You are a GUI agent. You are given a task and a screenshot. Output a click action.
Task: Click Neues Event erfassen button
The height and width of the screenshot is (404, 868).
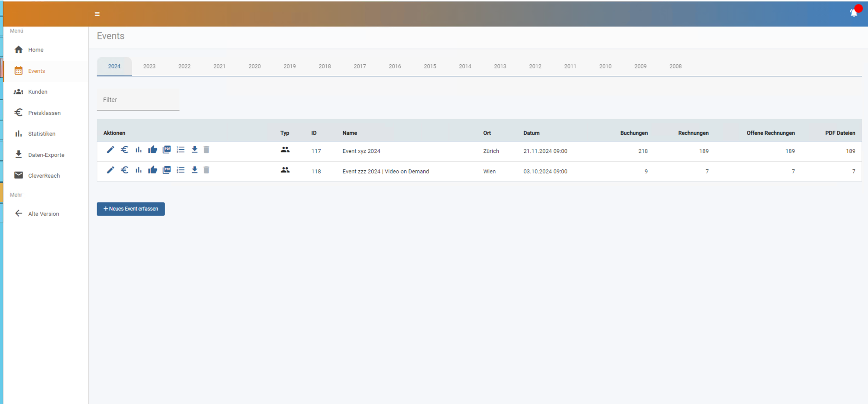point(131,209)
